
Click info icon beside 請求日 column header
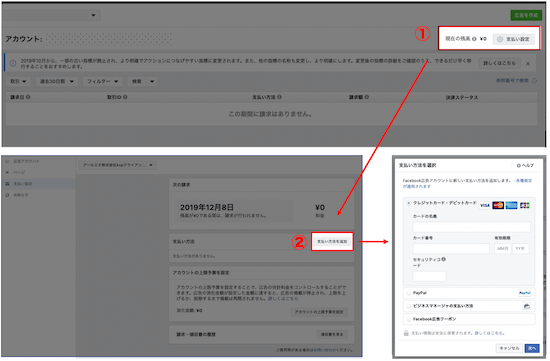(x=28, y=97)
